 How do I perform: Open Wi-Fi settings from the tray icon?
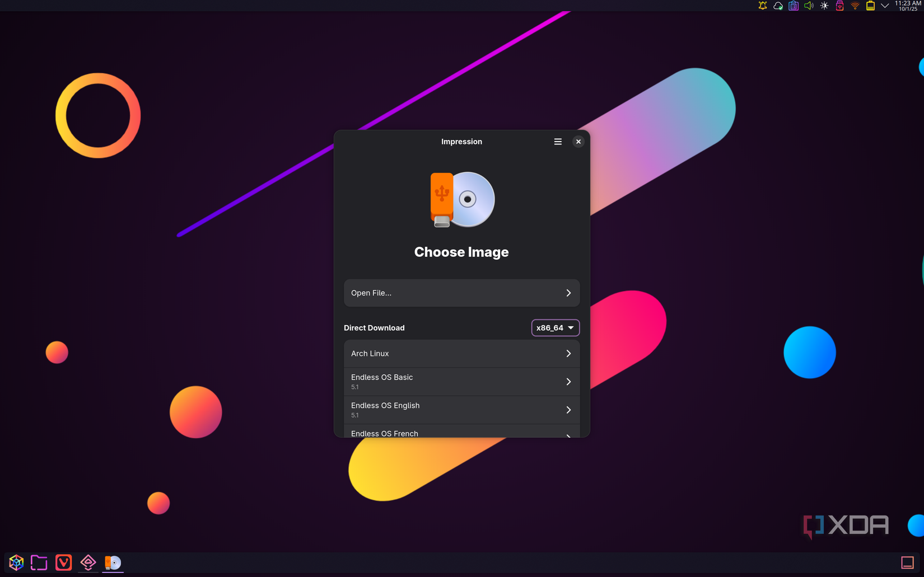855,6
